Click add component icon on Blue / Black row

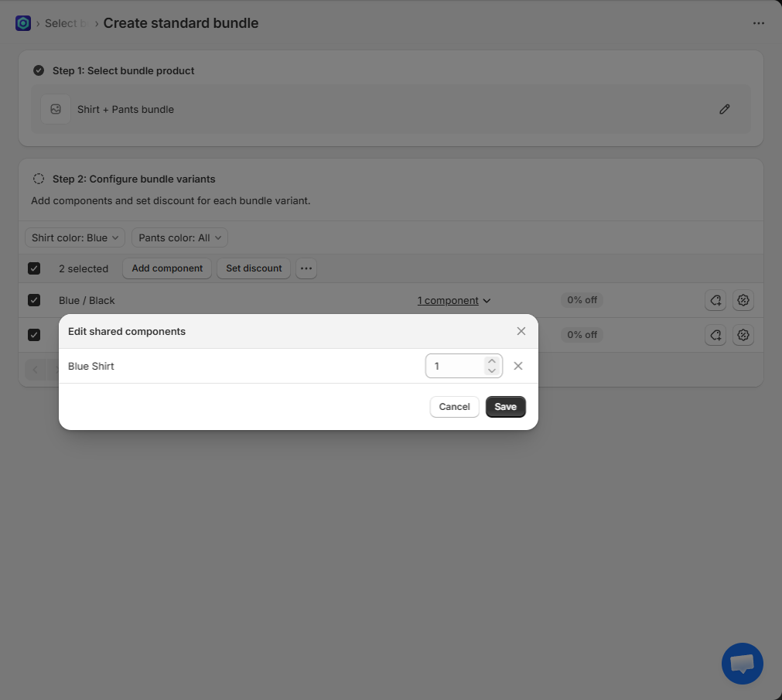715,300
